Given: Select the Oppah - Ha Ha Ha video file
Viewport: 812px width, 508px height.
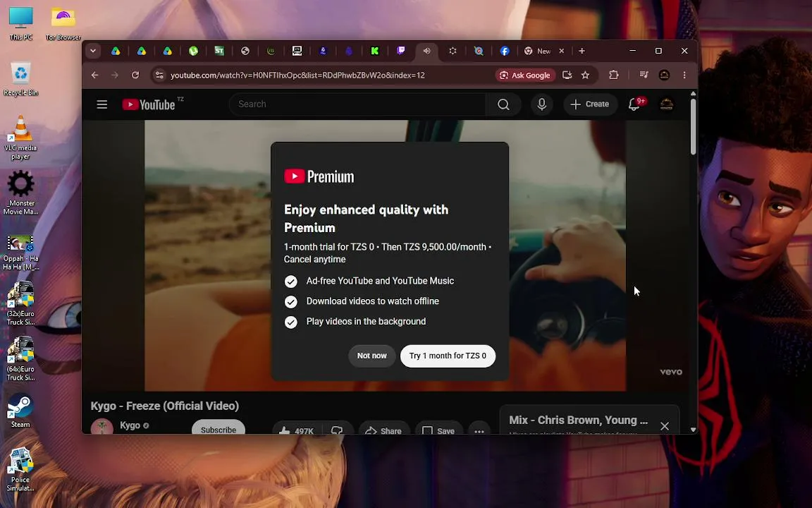Looking at the screenshot, I should coord(20,253).
